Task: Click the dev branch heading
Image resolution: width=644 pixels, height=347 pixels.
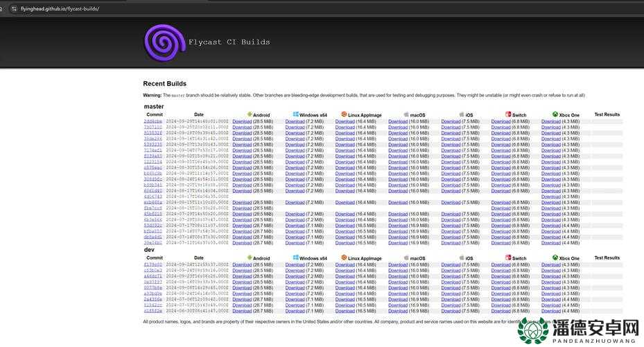Action: tap(149, 250)
